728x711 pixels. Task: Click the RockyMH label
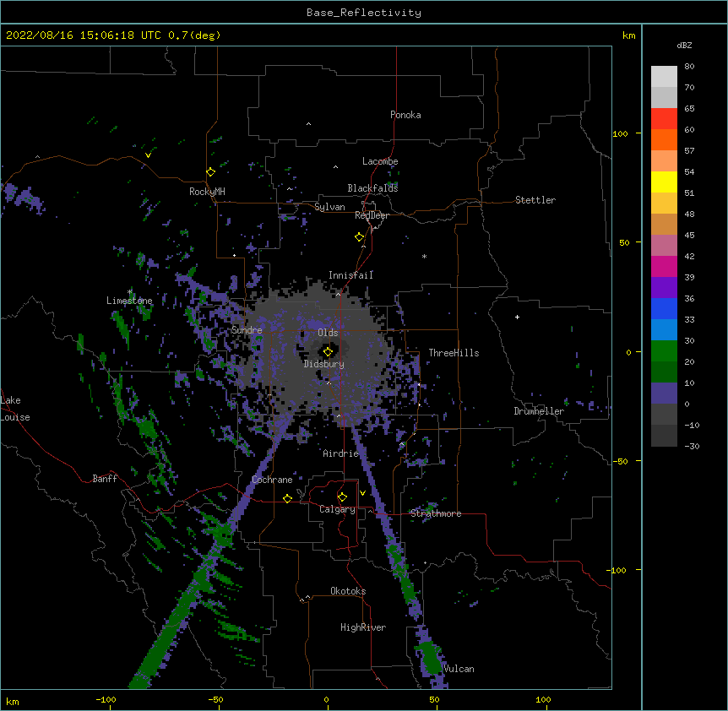coord(207,192)
